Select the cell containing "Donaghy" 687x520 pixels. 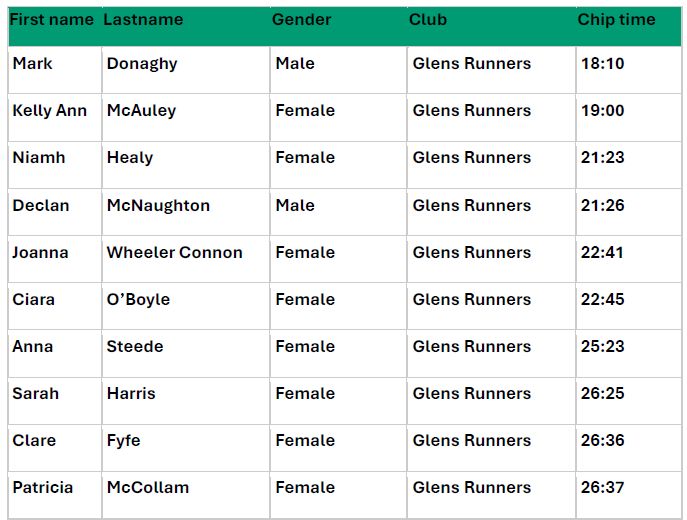point(142,64)
